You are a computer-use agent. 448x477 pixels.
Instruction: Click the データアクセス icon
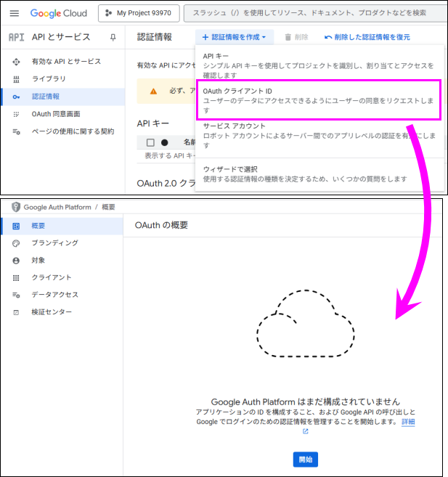coord(16,295)
